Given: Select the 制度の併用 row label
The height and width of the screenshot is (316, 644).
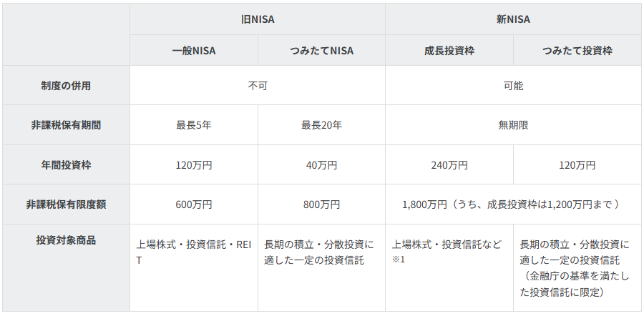Looking at the screenshot, I should coord(66,86).
